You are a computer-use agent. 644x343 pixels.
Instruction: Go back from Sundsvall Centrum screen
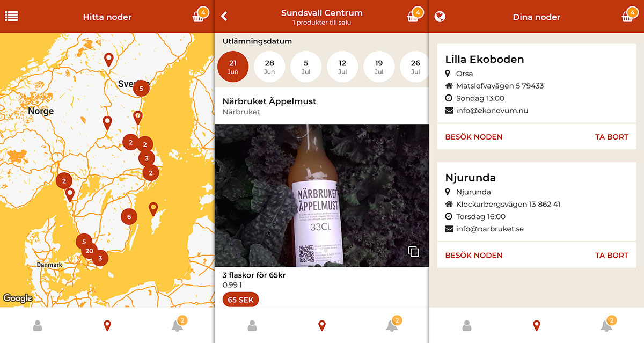click(x=224, y=16)
